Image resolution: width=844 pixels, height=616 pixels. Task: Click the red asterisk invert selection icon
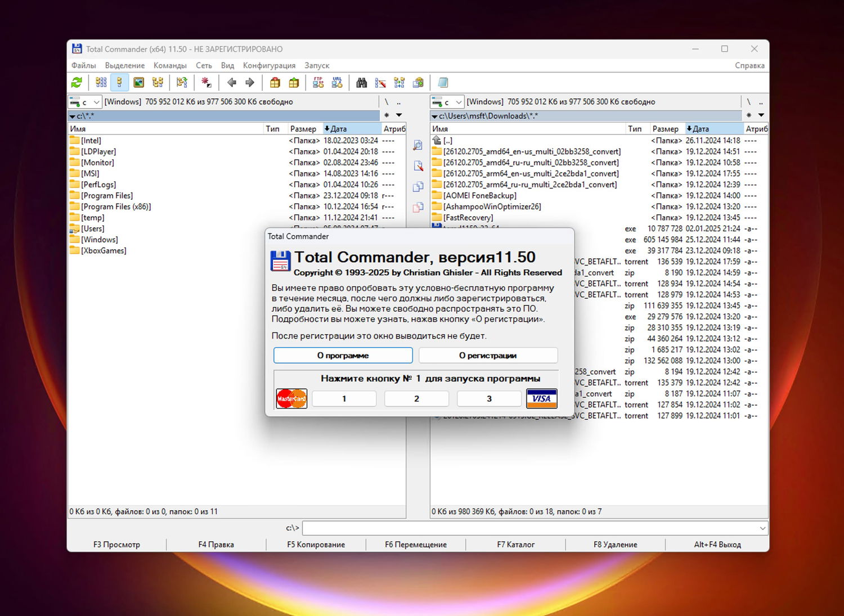(x=206, y=83)
